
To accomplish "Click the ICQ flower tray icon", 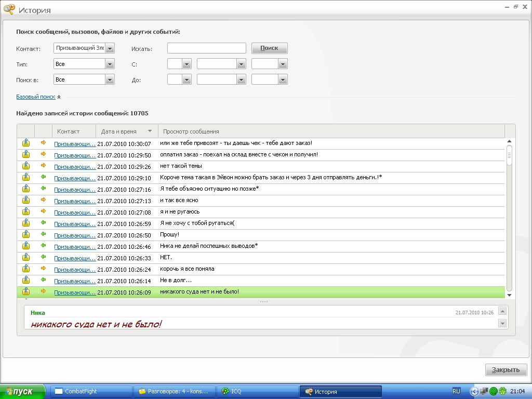I will [x=503, y=391].
